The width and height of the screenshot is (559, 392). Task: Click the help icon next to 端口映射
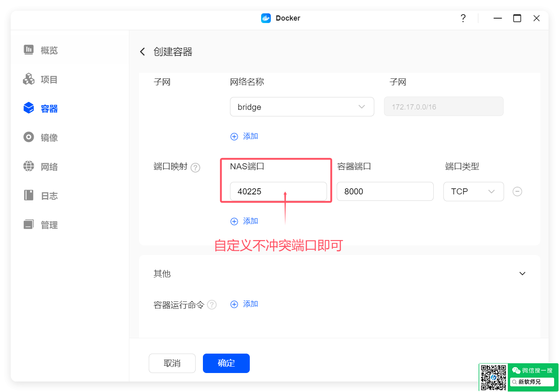click(195, 167)
